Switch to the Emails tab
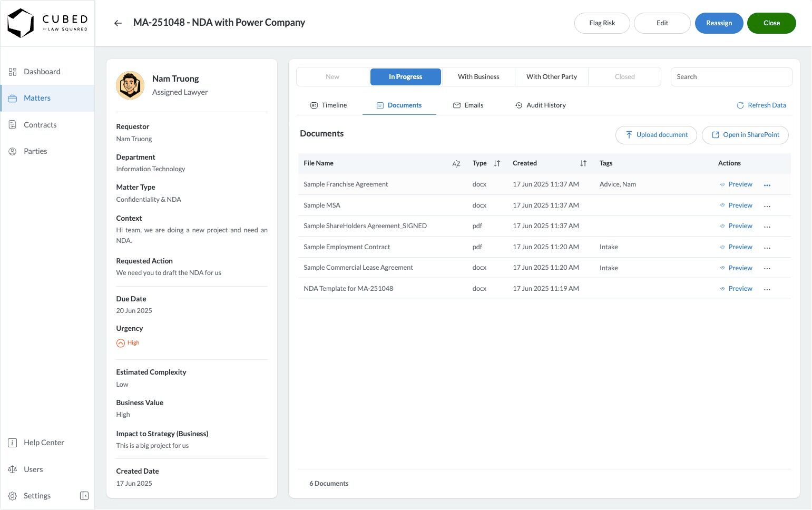The height and width of the screenshot is (510, 812). (468, 105)
